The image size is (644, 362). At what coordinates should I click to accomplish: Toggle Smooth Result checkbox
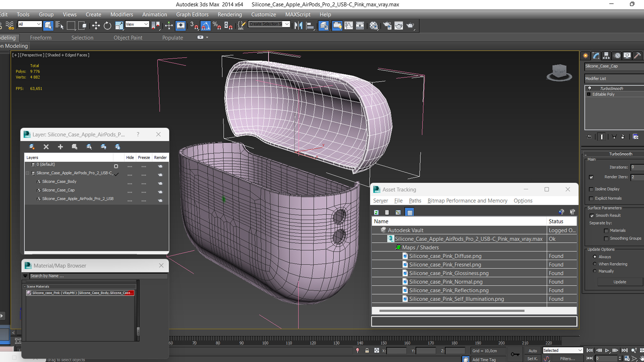(x=592, y=216)
